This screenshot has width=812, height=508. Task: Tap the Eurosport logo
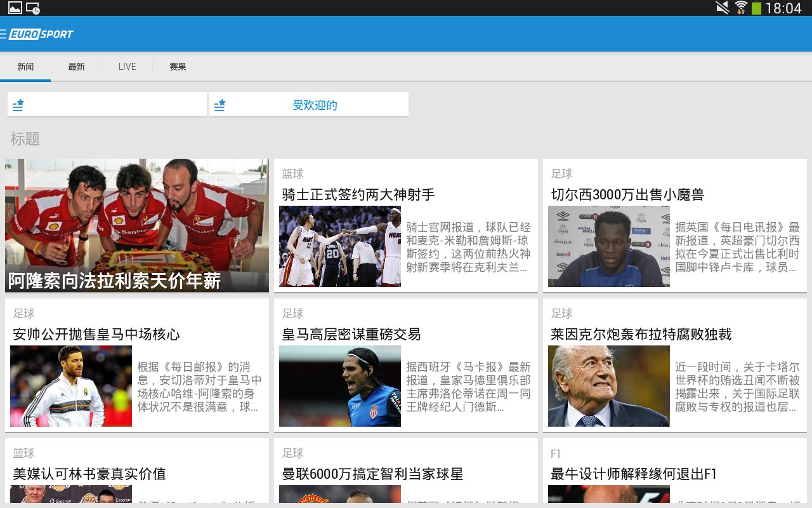(x=41, y=34)
